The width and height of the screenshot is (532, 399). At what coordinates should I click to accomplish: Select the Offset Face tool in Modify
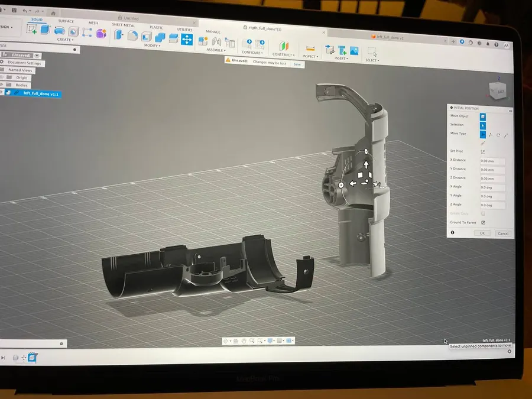pos(173,38)
